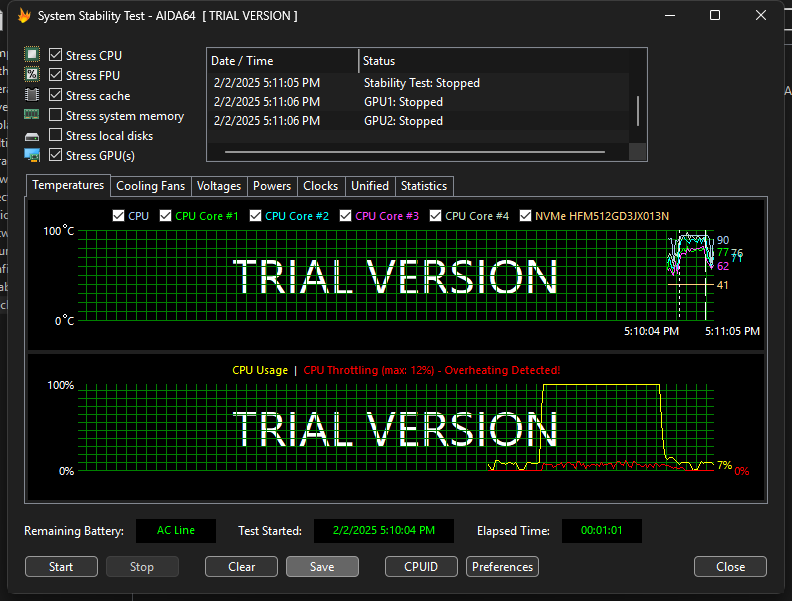Switch to the Cooling Fans tab
792x601 pixels.
pyautogui.click(x=150, y=186)
